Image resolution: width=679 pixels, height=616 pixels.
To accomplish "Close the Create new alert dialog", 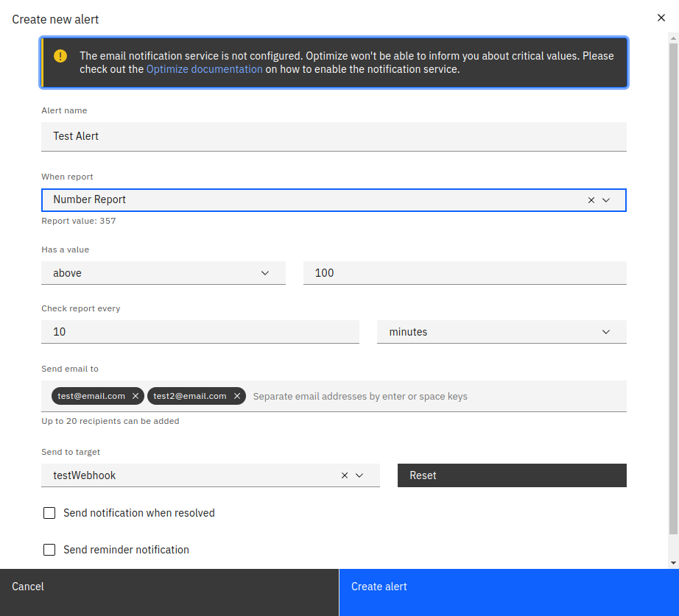I will coord(661,18).
